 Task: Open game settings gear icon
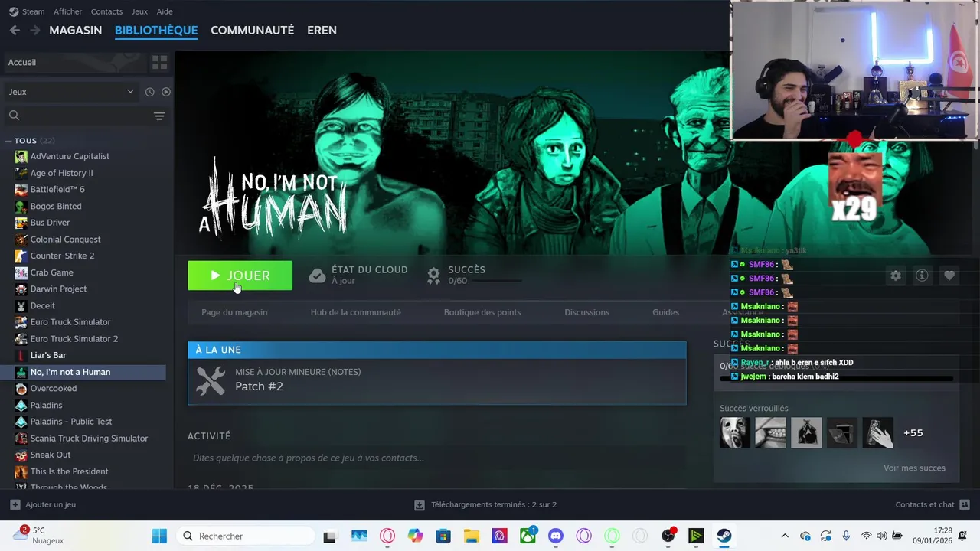(x=896, y=275)
